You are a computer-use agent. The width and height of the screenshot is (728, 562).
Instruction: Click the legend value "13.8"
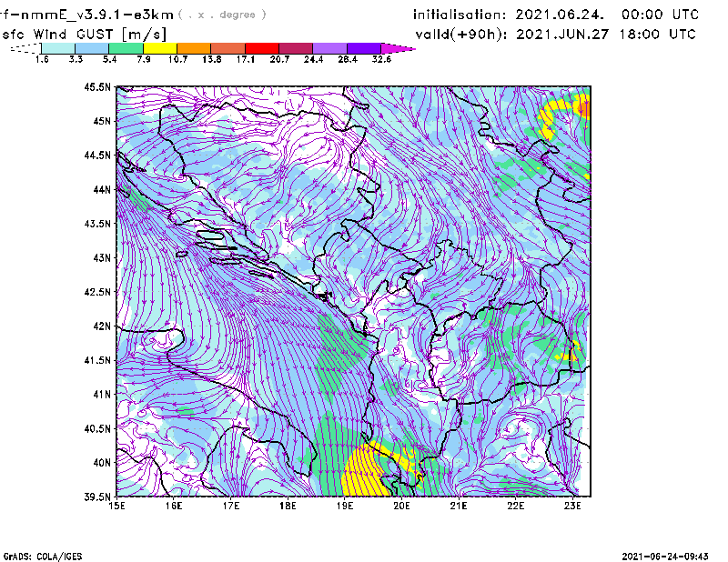point(212,59)
